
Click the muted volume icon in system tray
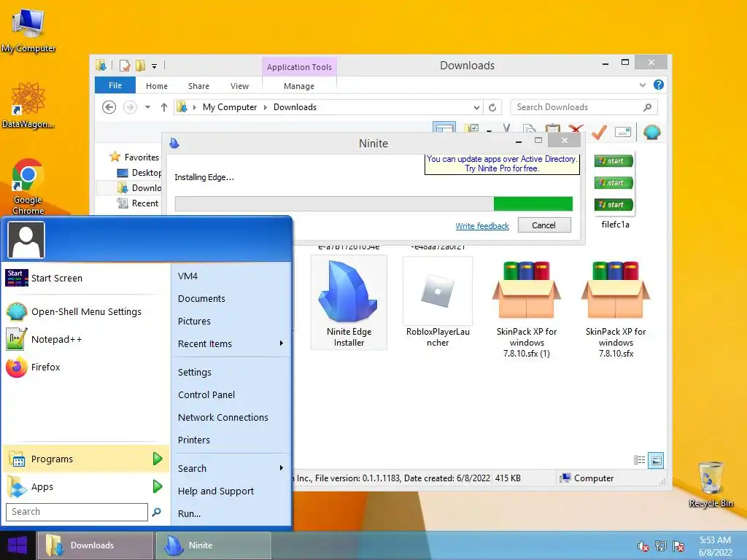(643, 545)
